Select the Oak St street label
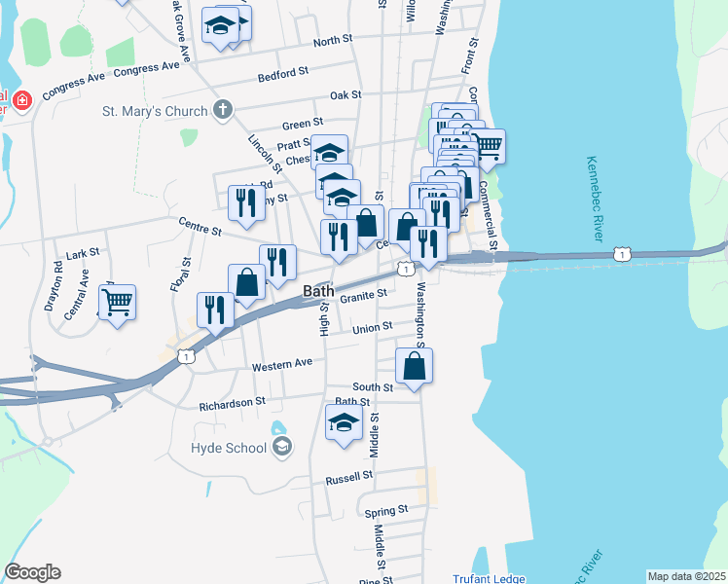Image resolution: width=728 pixels, height=584 pixels. [x=346, y=95]
